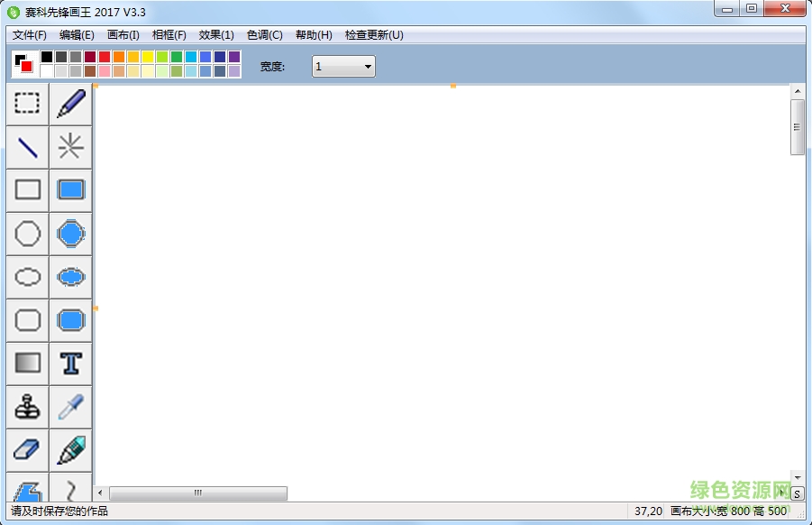Viewport: 812px width, 525px height.
Task: Pick the yellow swatch in the palette
Action: coord(148,57)
